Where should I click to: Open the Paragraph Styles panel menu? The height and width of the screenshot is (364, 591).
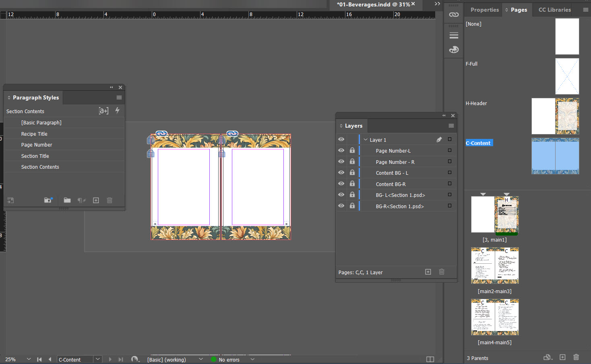click(x=119, y=97)
